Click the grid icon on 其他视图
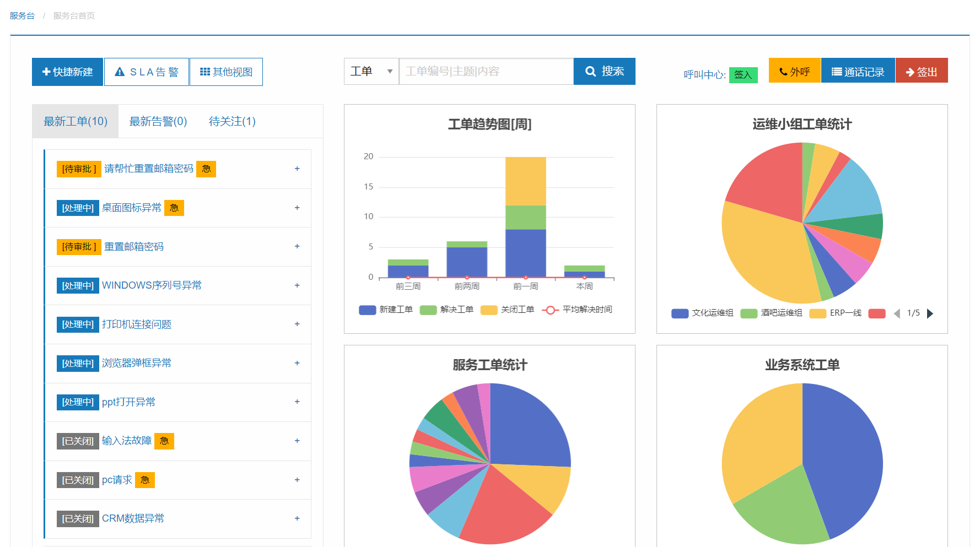This screenshot has height=547, width=980. (204, 72)
